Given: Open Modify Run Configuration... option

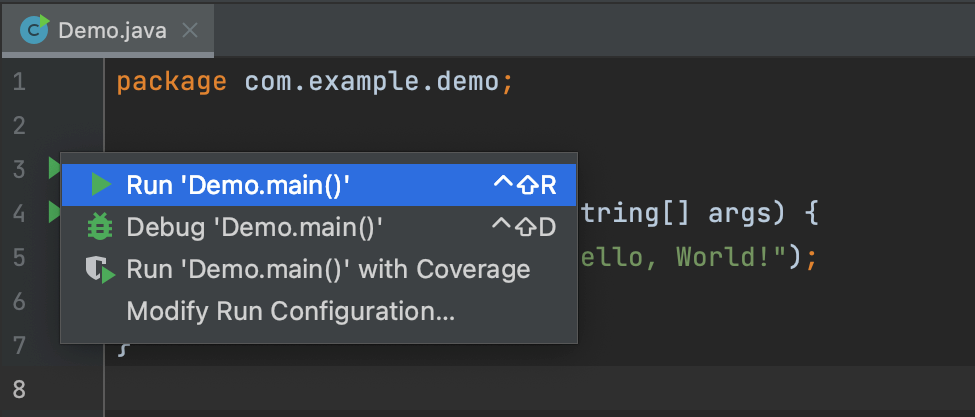Looking at the screenshot, I should click(x=290, y=313).
